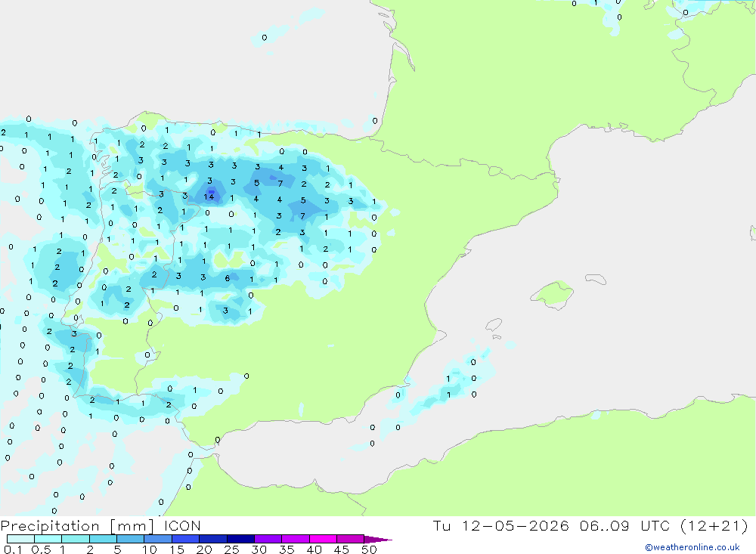This screenshot has width=756, height=554.
Task: Click the "14" mm maximum value on the map
Action: pos(209,197)
